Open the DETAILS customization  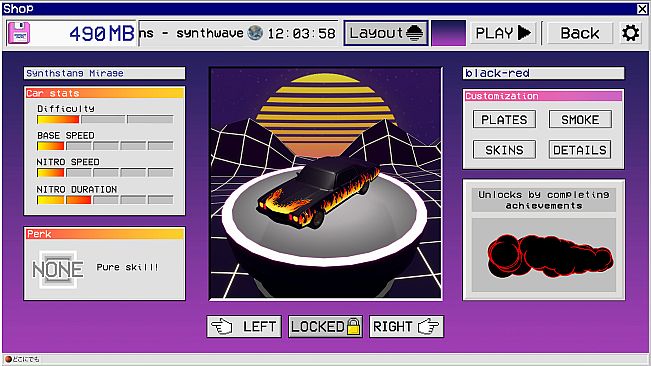click(580, 150)
